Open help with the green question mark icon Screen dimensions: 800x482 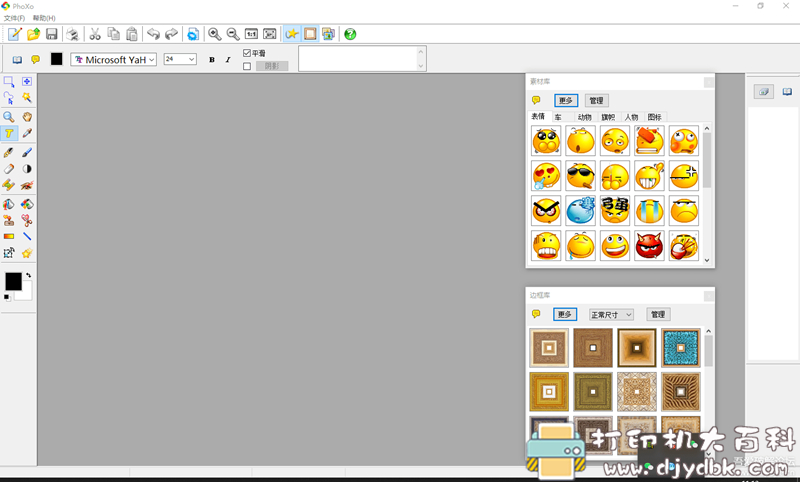(350, 34)
